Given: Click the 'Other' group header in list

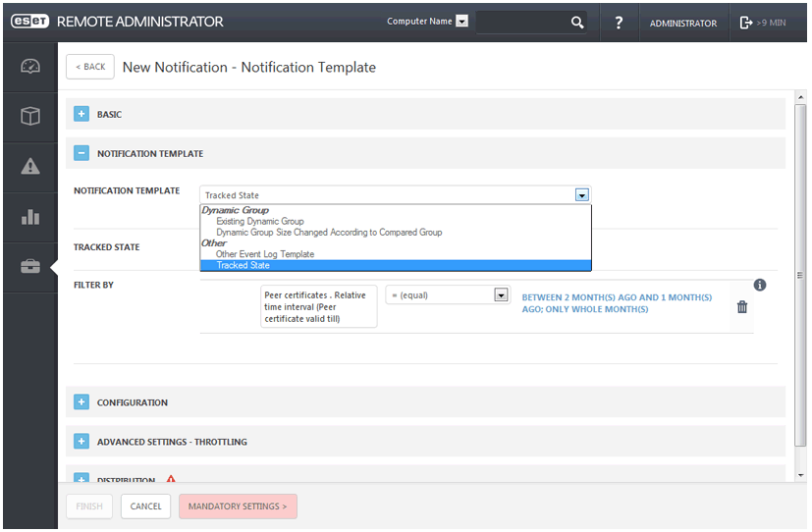Looking at the screenshot, I should (x=214, y=243).
